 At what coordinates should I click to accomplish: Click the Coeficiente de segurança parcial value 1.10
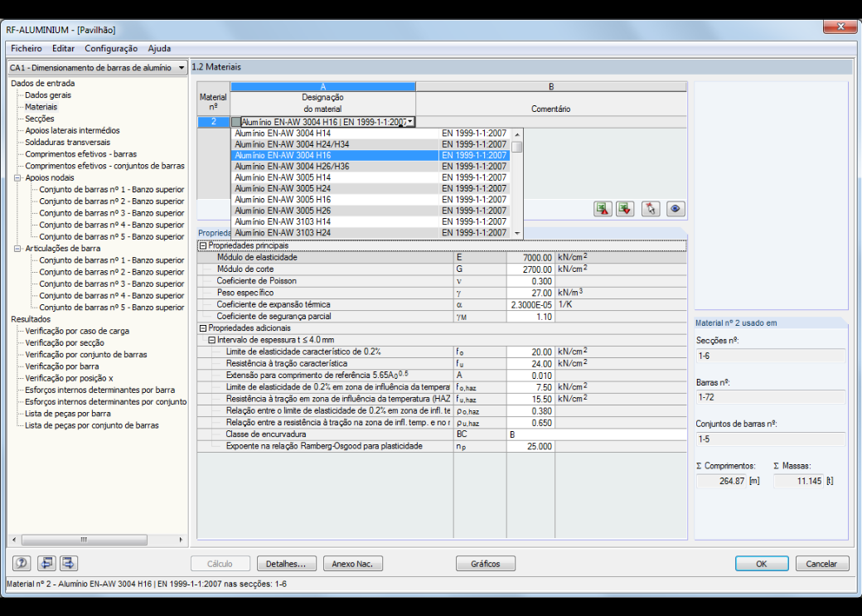(530, 317)
